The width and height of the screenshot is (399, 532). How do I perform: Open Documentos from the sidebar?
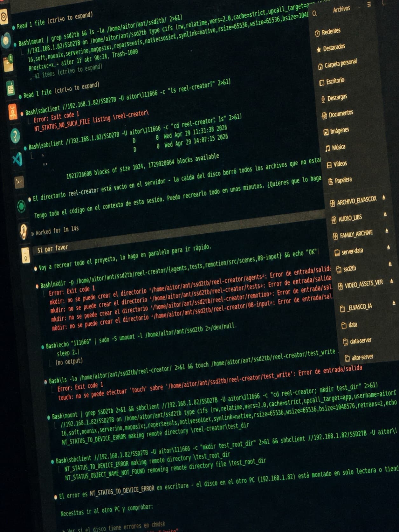click(337, 114)
